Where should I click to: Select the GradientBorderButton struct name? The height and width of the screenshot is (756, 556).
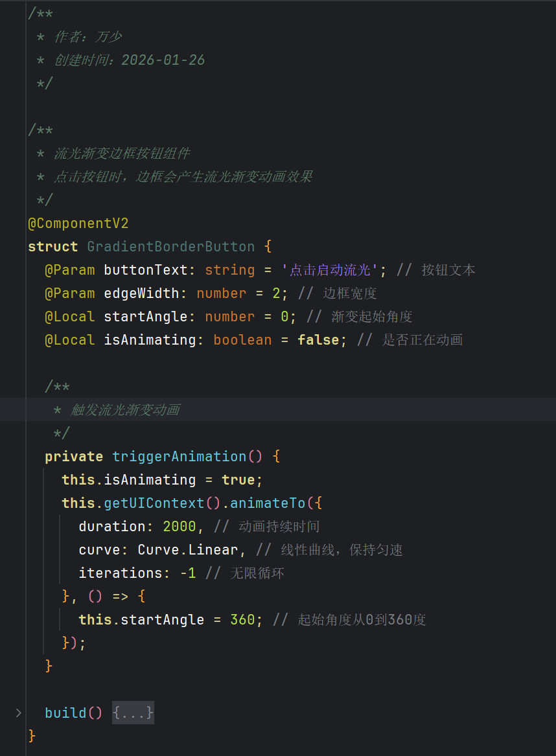click(x=170, y=247)
